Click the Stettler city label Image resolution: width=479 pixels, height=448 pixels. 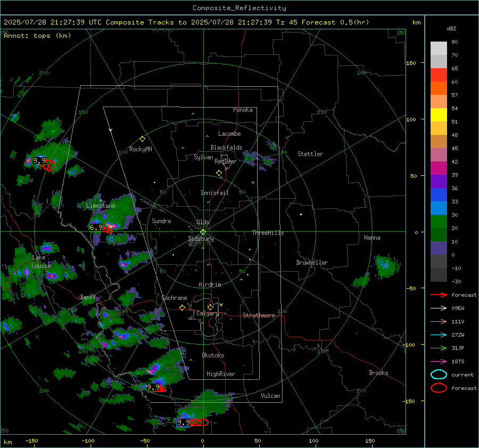tap(310, 154)
